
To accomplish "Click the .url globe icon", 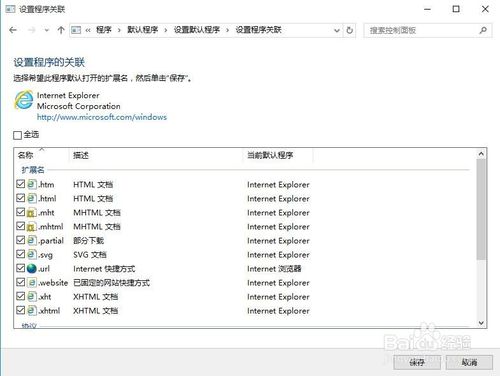I will pos(32,268).
